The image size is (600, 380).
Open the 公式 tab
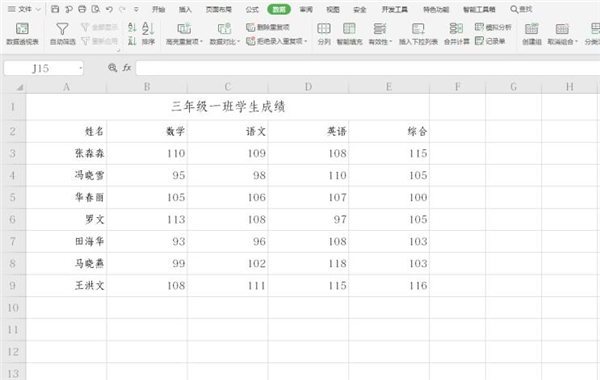(252, 9)
